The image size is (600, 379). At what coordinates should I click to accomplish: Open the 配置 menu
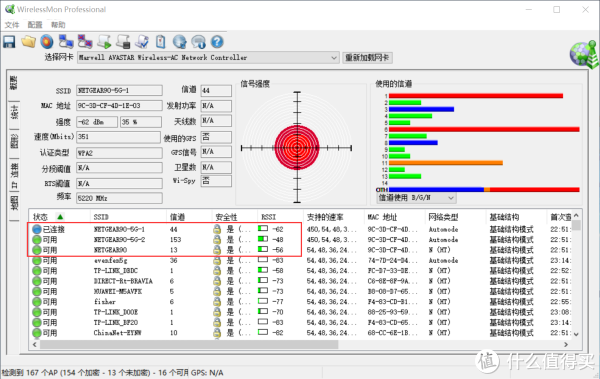point(35,25)
